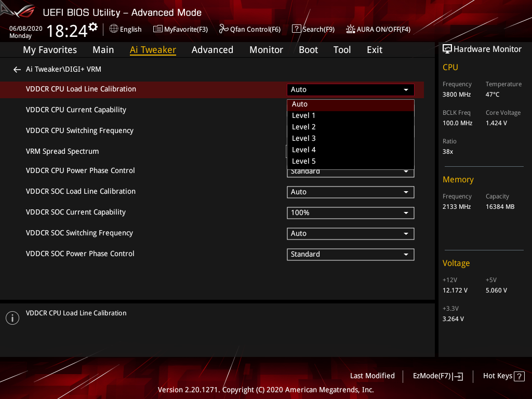Screen dimensions: 532x399
Task: Click the EzMode exit arrow icon
Action: coord(458,376)
